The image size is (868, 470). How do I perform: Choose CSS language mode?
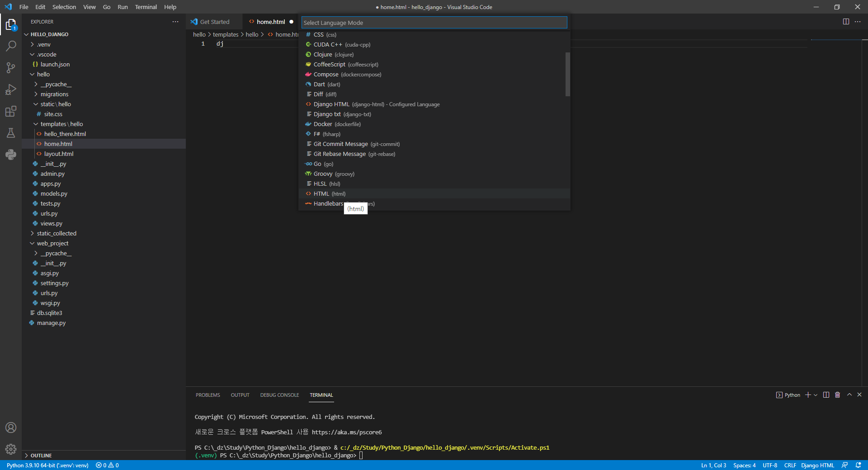(434, 35)
